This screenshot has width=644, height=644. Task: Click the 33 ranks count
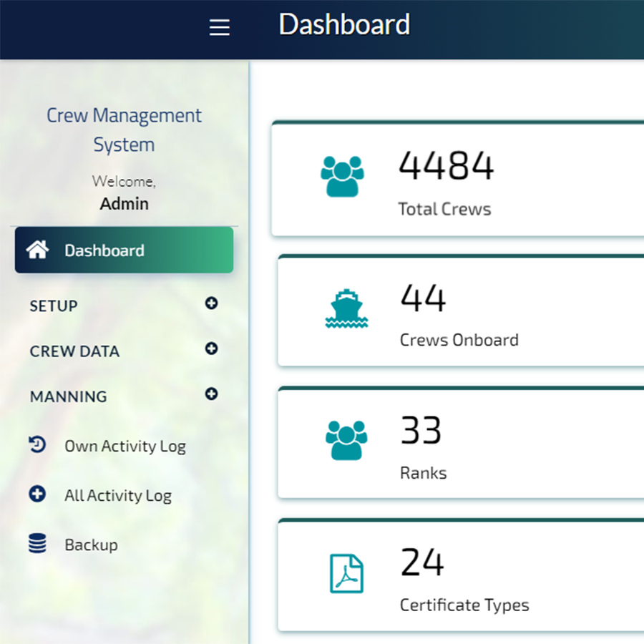421,430
